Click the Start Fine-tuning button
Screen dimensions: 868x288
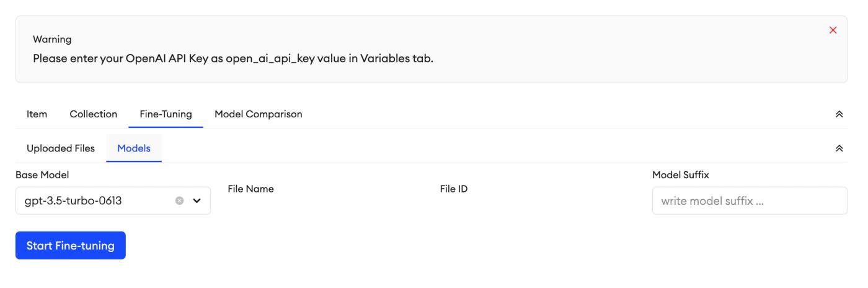(x=71, y=245)
